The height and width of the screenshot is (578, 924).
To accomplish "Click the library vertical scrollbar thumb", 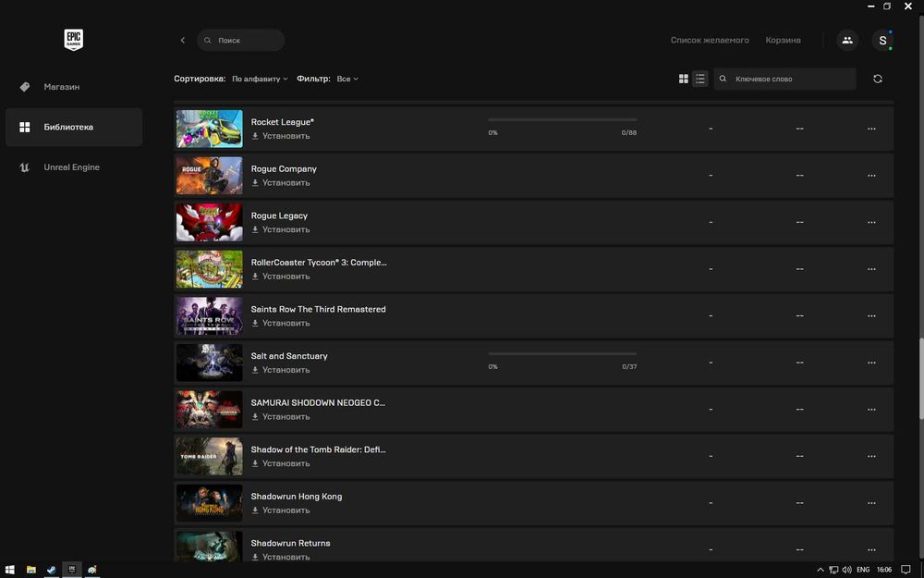I will coord(920,378).
